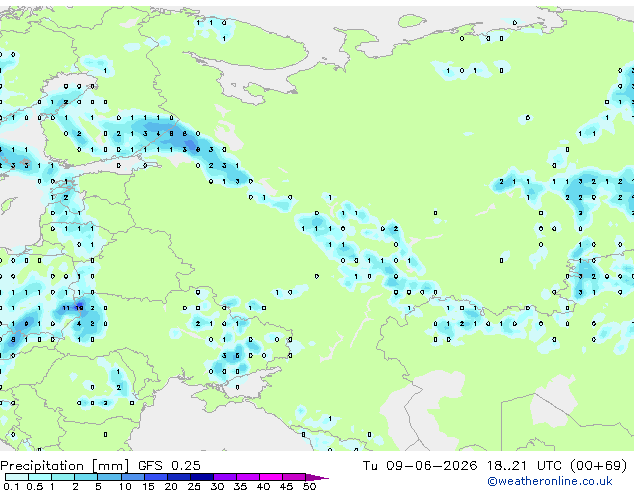Pick the 1–2 mm legend color box
This screenshot has width=634, height=490.
[63, 477]
